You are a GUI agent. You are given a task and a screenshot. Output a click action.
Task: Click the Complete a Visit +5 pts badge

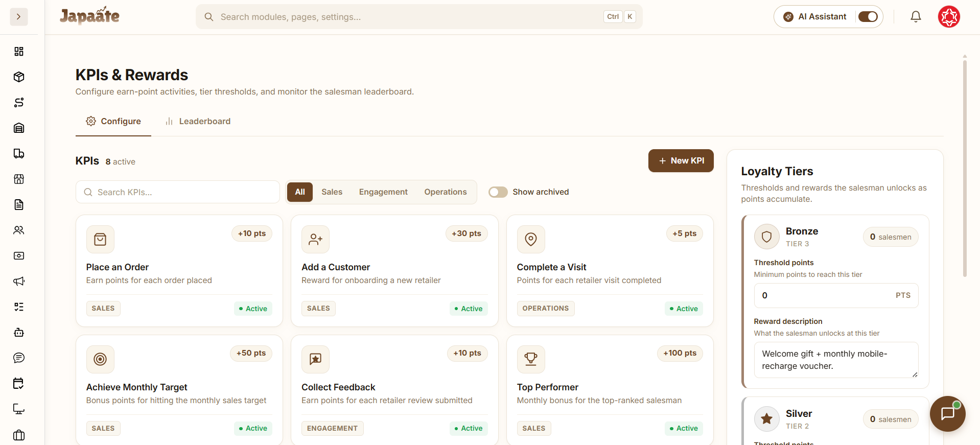click(684, 233)
